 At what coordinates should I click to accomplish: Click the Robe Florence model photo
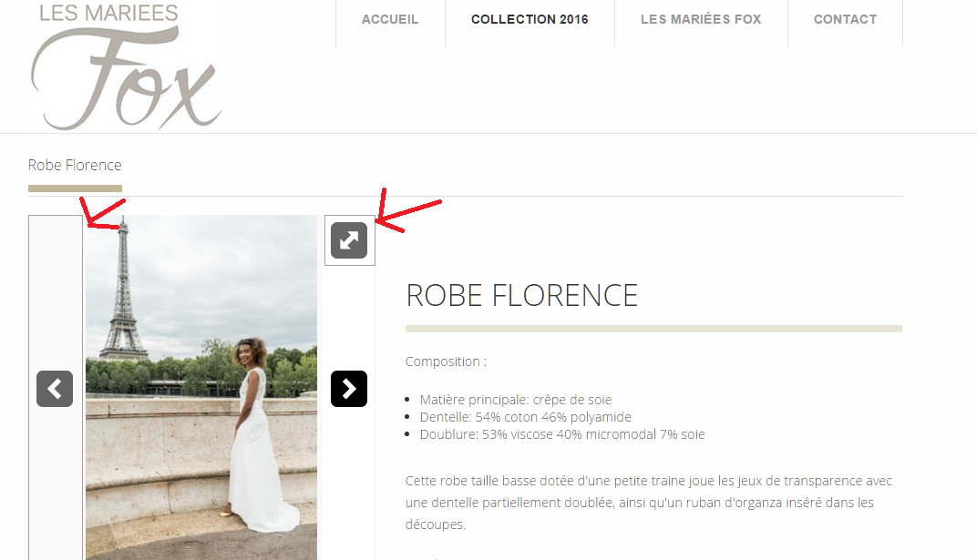201,387
